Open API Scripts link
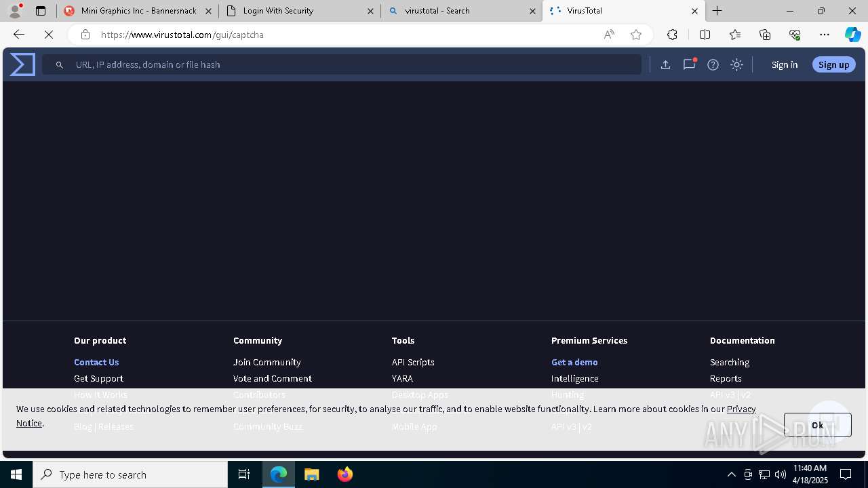The height and width of the screenshot is (488, 868). (x=413, y=362)
